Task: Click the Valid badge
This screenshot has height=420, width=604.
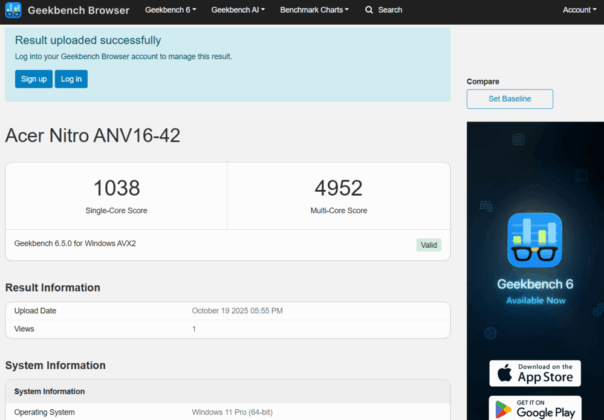Action: (428, 245)
